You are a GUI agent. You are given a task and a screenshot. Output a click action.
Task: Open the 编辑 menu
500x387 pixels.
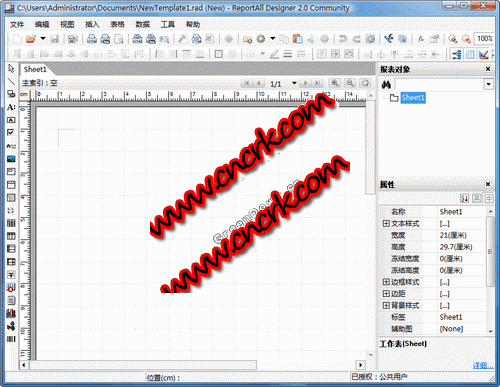(42, 24)
